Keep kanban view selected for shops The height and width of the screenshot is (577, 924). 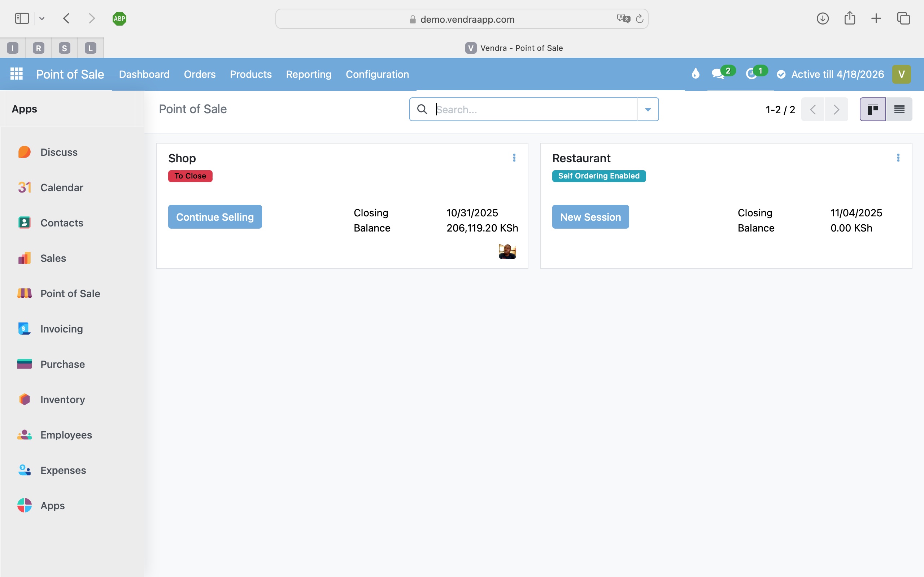(873, 109)
